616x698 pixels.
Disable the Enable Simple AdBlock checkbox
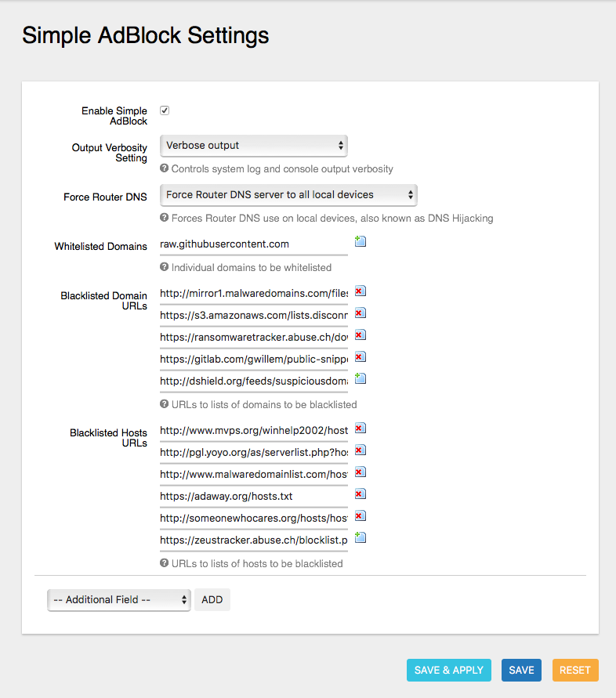[x=164, y=110]
